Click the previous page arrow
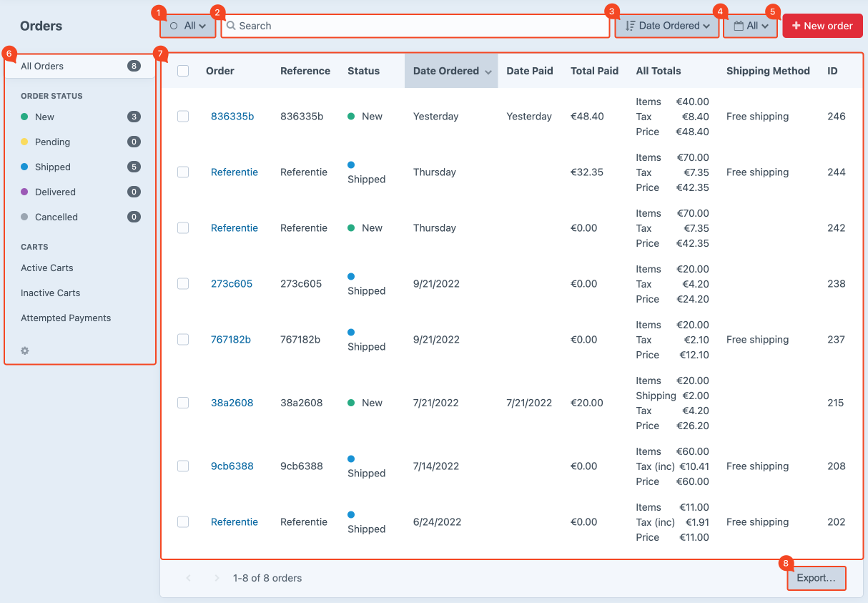 coord(188,578)
